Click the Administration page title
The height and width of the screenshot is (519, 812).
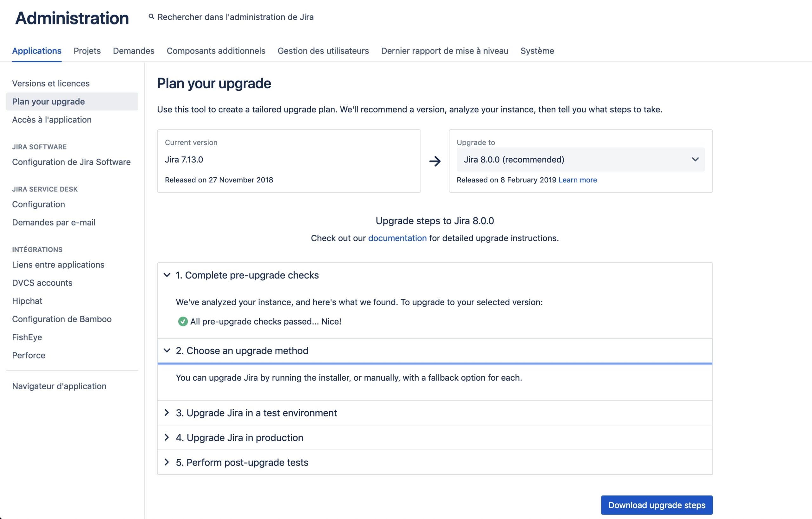[x=72, y=18]
